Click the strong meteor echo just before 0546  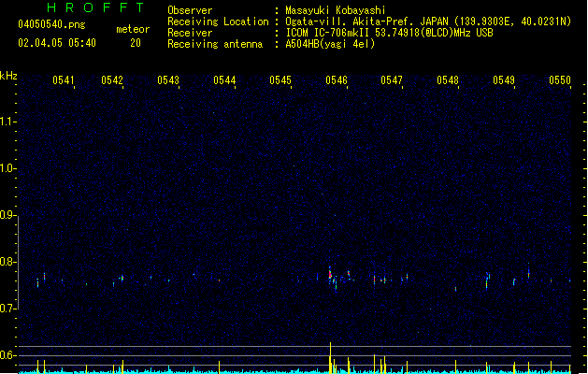(x=330, y=274)
